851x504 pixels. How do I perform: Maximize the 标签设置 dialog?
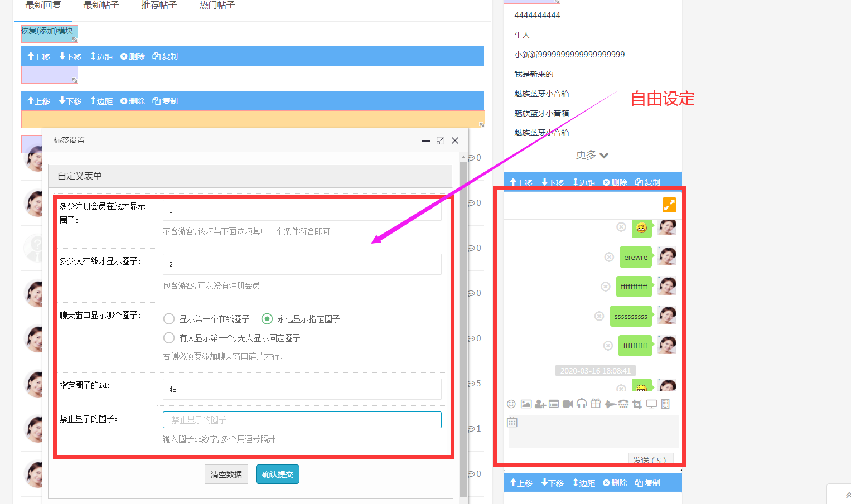coord(441,140)
